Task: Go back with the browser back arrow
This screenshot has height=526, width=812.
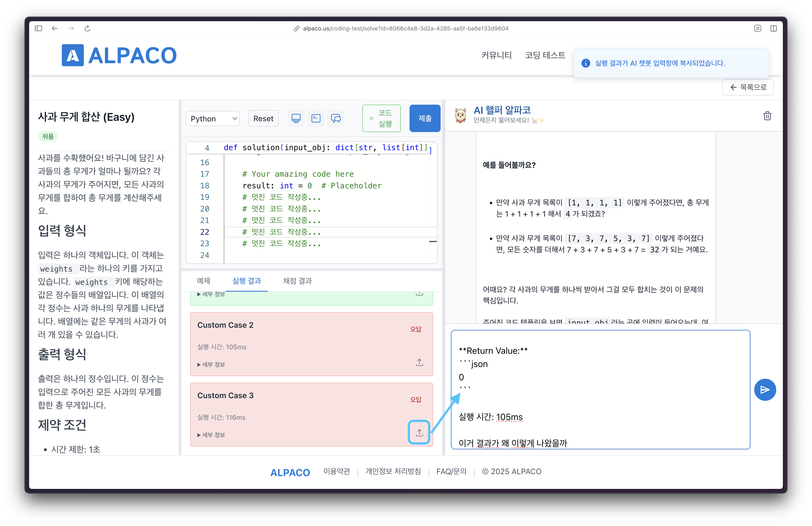Action: coord(55,28)
